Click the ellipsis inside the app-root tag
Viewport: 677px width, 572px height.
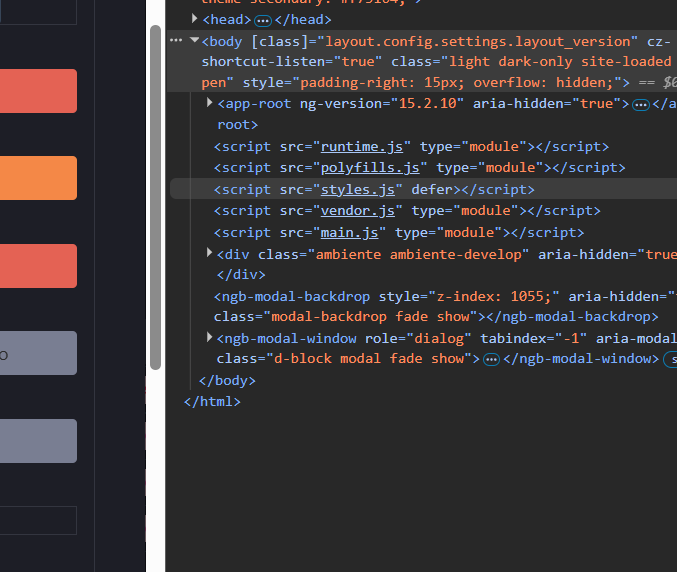click(x=641, y=104)
